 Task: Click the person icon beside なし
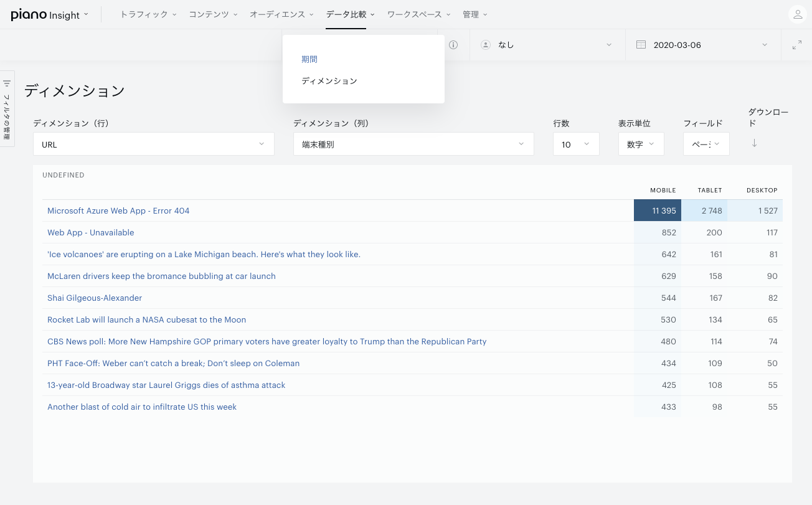tap(486, 45)
